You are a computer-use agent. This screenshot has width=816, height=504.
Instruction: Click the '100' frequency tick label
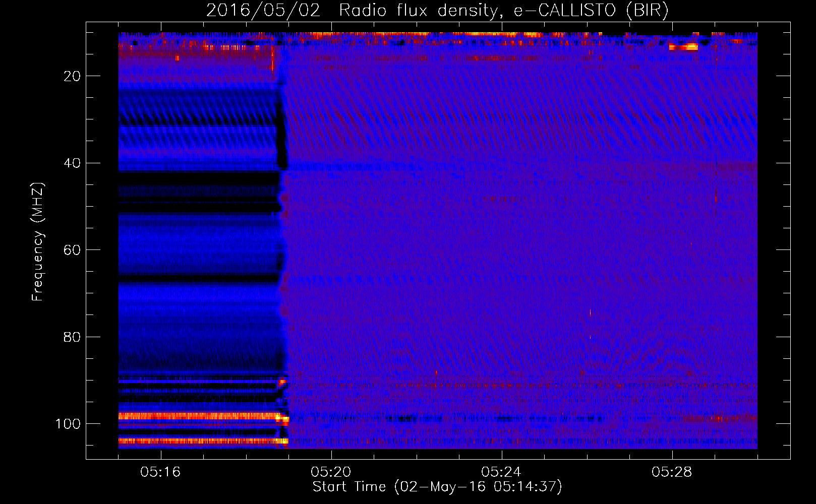coord(68,424)
